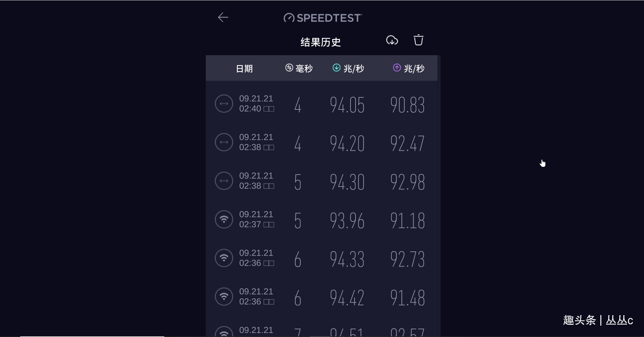Click the 结果历史 heading

click(321, 42)
